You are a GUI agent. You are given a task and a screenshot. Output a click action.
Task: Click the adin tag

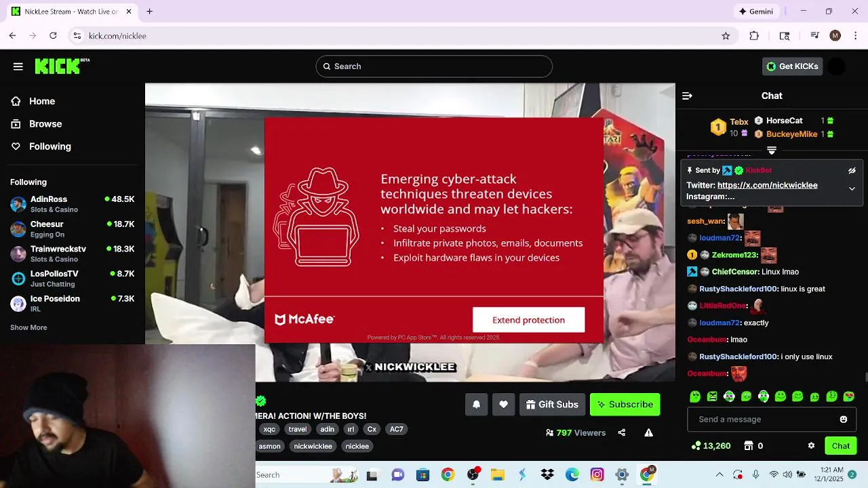coord(328,429)
